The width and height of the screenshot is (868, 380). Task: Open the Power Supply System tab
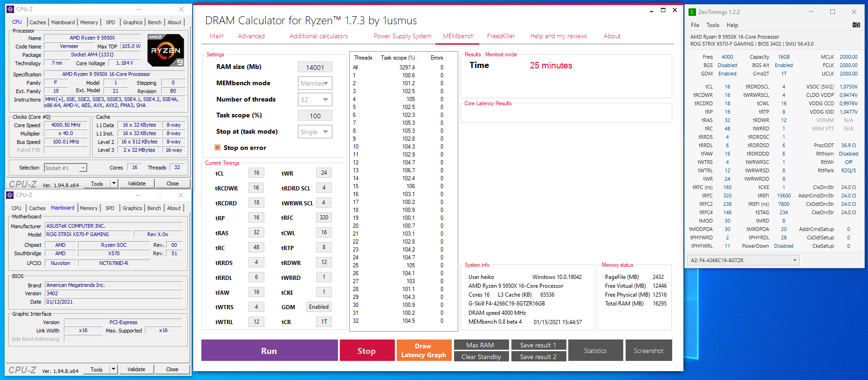click(402, 36)
